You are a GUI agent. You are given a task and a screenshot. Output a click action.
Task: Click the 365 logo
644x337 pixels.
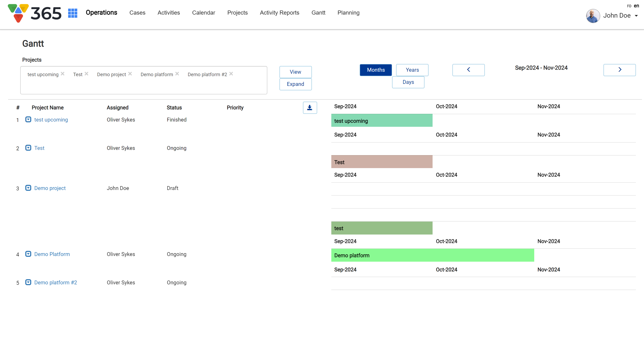click(34, 13)
